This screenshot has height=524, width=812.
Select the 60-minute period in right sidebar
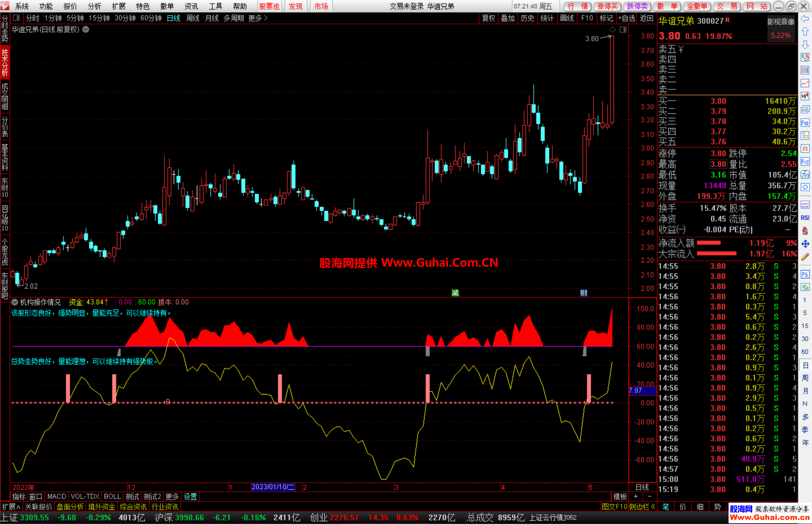(x=805, y=352)
